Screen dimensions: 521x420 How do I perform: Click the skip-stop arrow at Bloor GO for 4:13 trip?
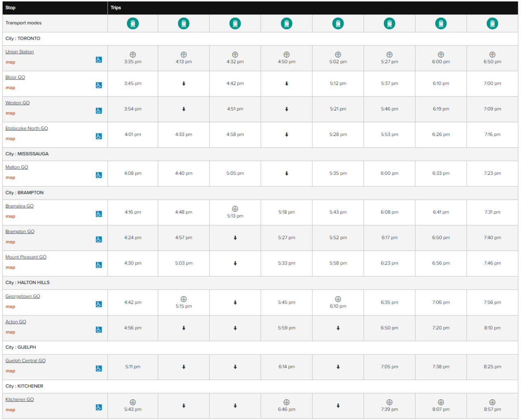[184, 84]
